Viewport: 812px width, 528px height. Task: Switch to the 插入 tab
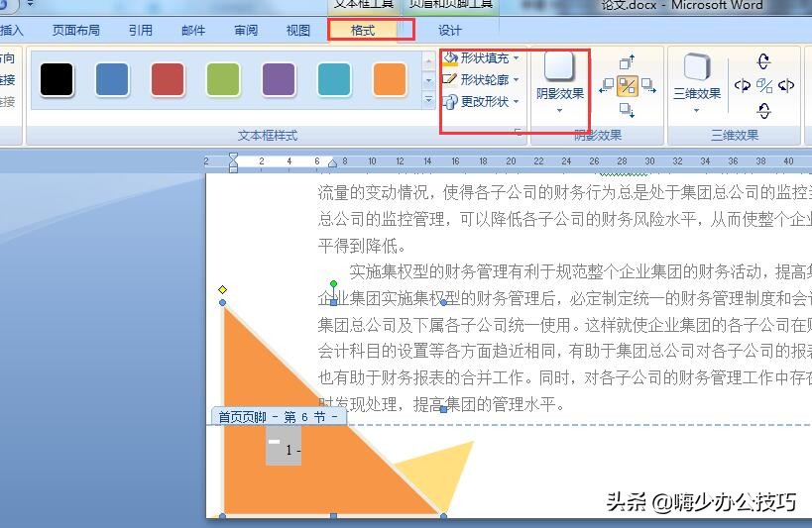click(11, 31)
